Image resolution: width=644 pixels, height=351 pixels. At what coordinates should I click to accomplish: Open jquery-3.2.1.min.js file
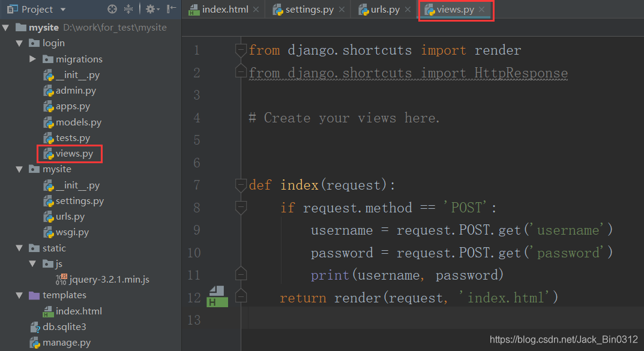coord(109,280)
